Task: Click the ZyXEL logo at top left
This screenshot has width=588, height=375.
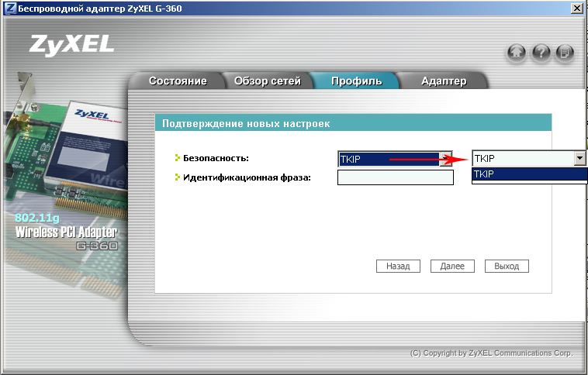Action: [71, 45]
